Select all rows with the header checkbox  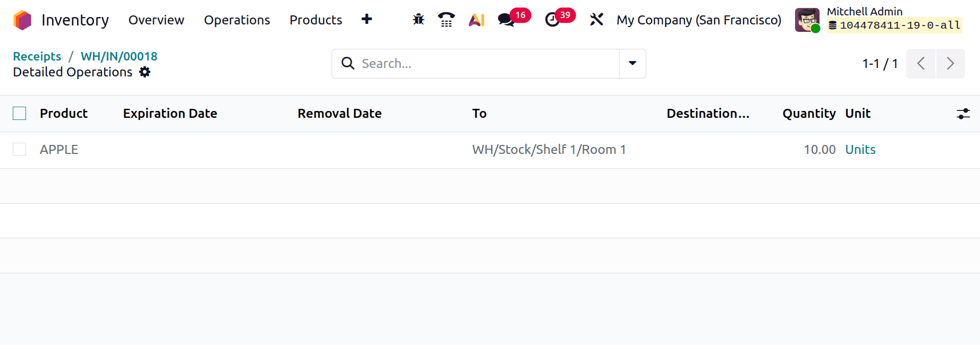[19, 113]
